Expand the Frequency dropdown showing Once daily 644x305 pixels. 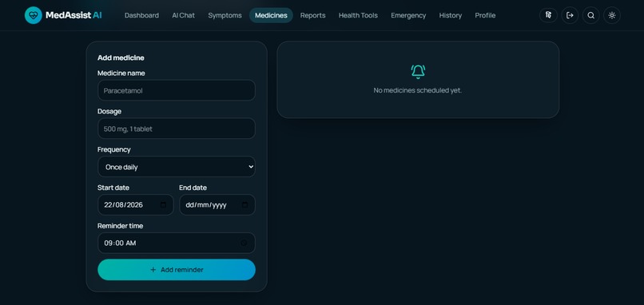point(177,167)
